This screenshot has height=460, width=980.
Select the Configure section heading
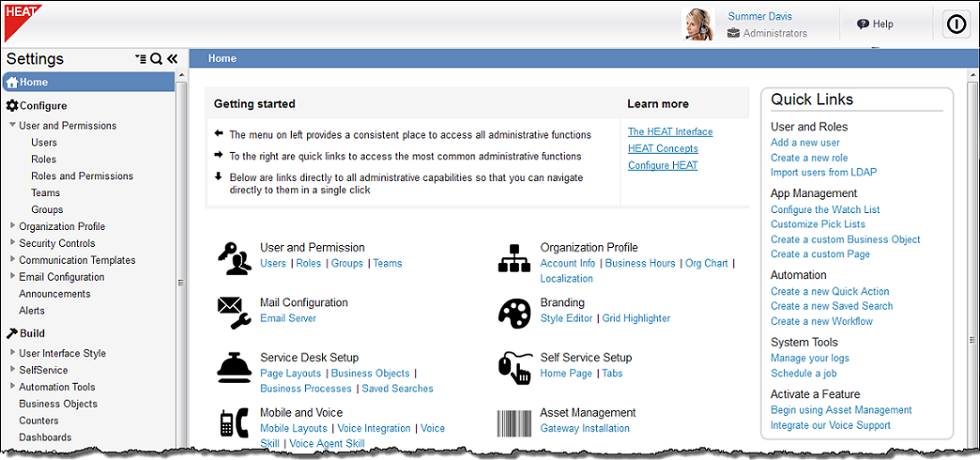pos(37,106)
